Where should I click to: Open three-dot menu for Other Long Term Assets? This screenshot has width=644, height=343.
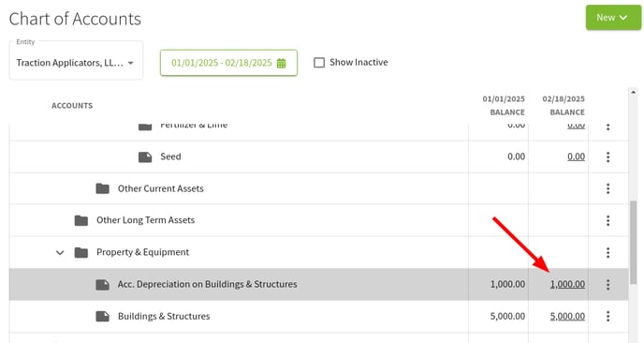[607, 220]
